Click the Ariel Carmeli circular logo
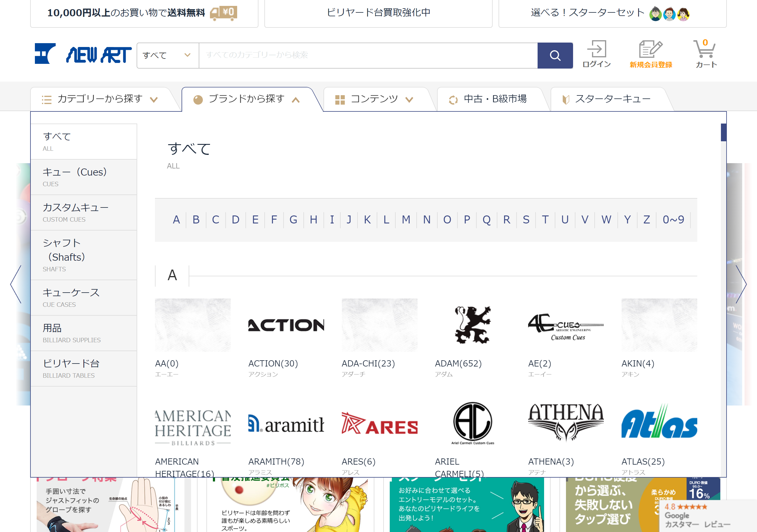 click(x=473, y=424)
